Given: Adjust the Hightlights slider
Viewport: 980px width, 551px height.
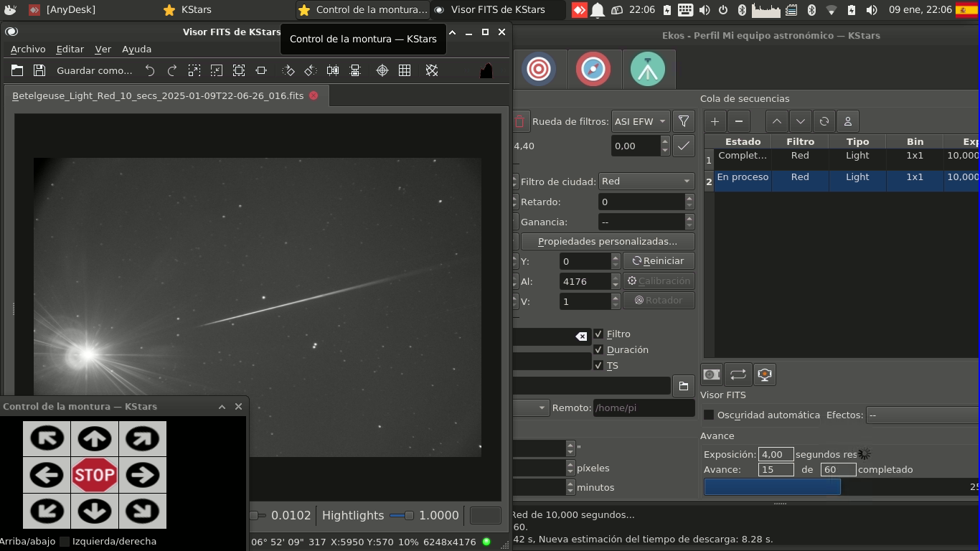Looking at the screenshot, I should tap(402, 515).
